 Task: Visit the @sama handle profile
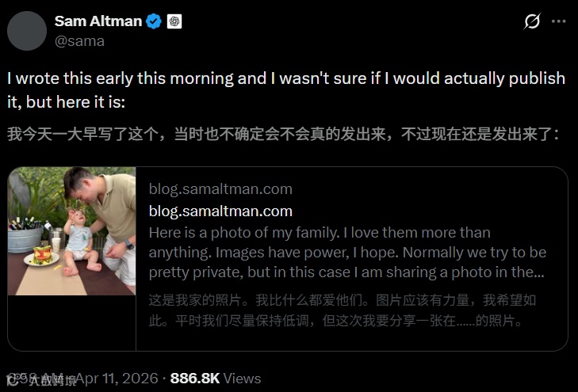click(79, 41)
